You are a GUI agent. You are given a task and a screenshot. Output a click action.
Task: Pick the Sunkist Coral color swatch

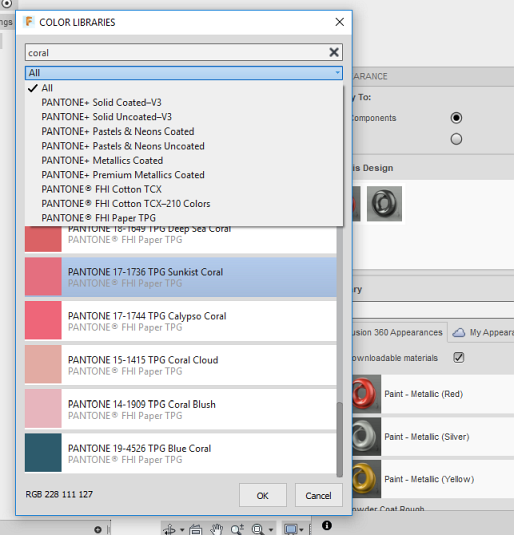point(43,276)
